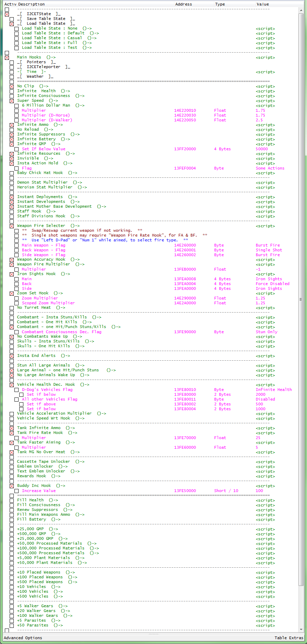Tick the Infinite Health checkbox

pos(12,91)
